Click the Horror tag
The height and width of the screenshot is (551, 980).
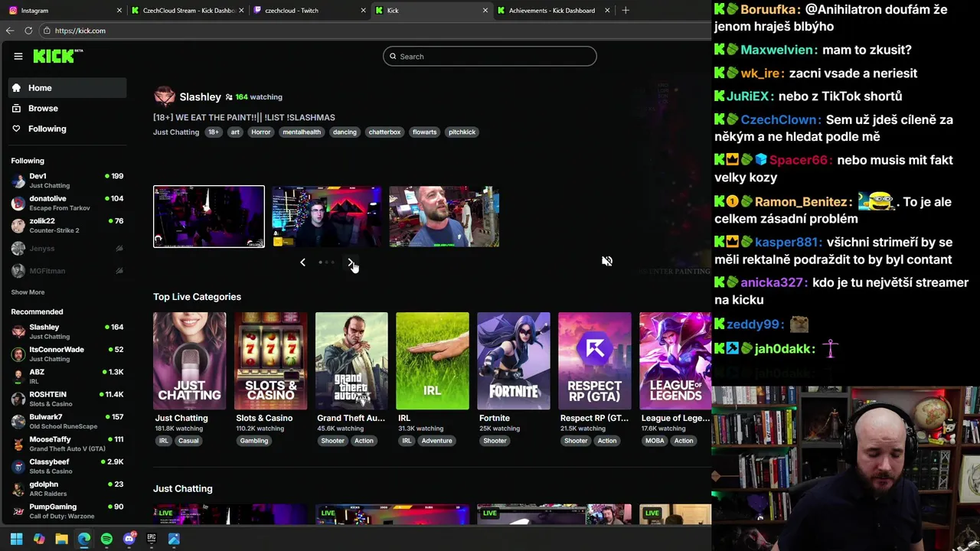click(261, 132)
